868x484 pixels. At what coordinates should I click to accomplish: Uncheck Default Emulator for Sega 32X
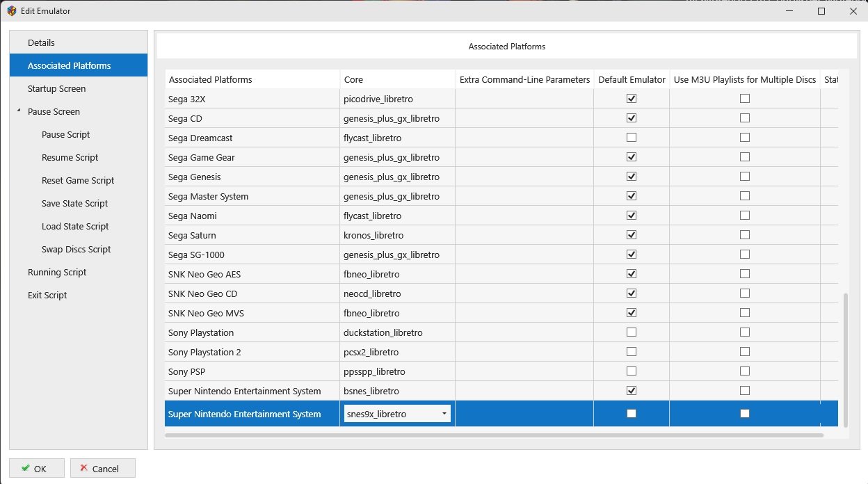point(632,99)
